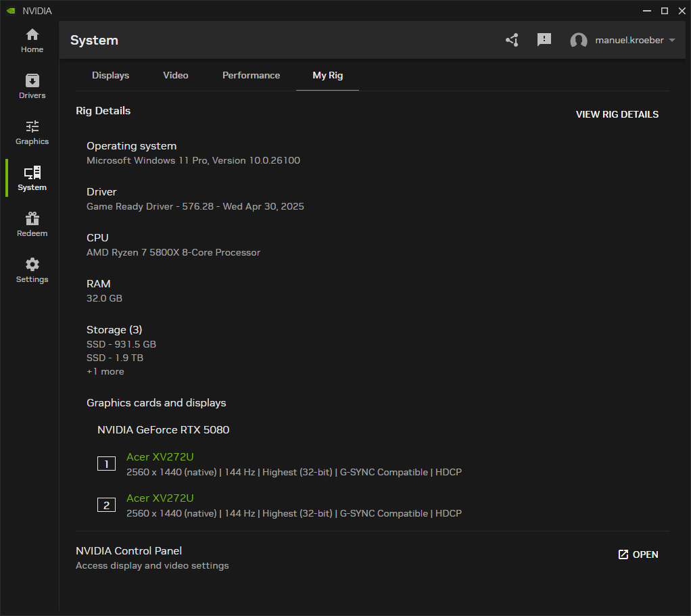The width and height of the screenshot is (691, 616).
Task: Click the user avatar icon
Action: point(579,40)
